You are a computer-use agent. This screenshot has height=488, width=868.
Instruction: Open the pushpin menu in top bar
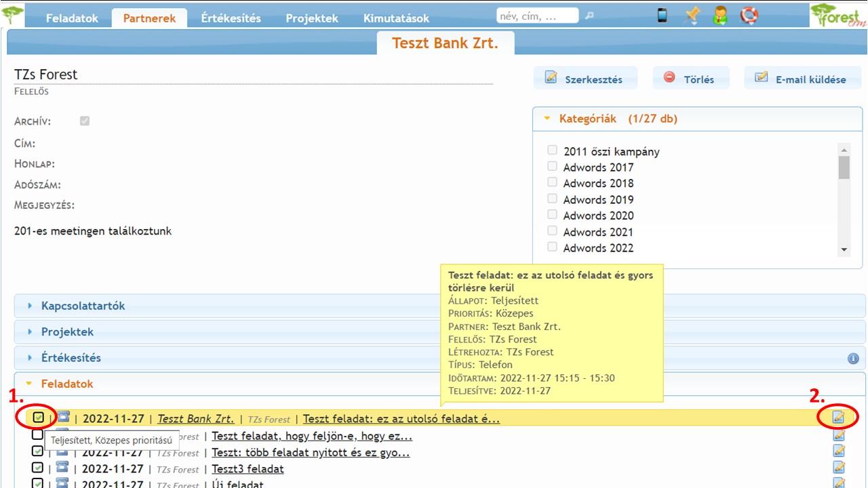click(x=692, y=16)
